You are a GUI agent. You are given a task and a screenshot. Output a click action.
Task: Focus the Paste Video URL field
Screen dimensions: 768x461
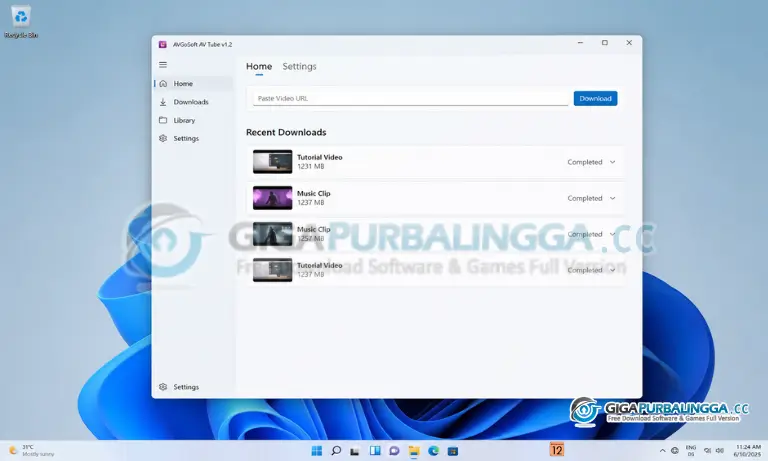410,98
